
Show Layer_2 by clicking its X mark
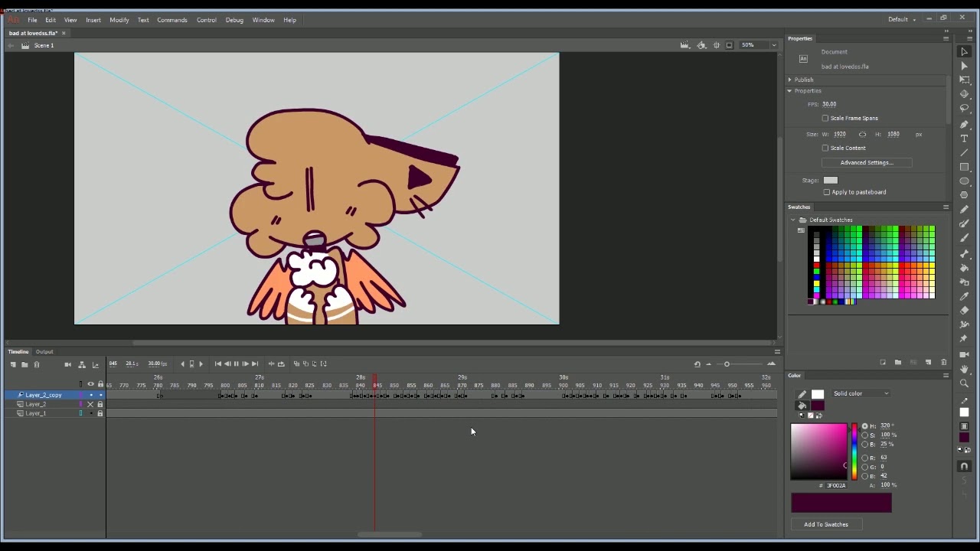(x=90, y=404)
